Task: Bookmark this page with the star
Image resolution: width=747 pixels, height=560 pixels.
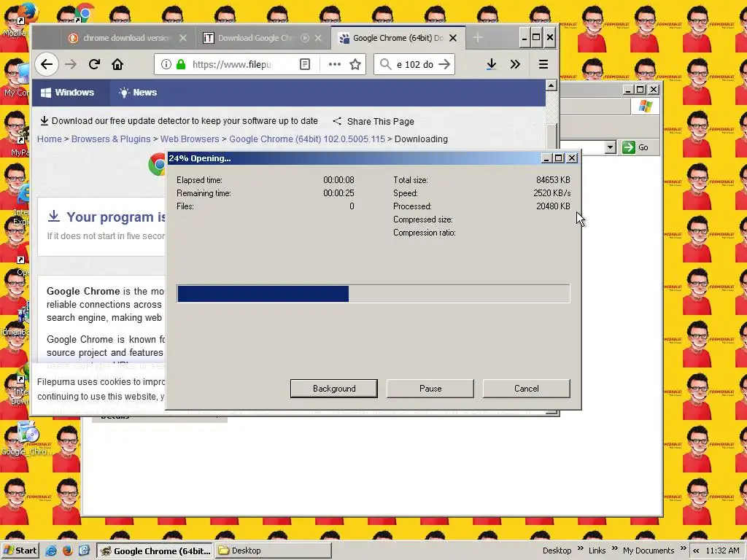Action: (355, 64)
